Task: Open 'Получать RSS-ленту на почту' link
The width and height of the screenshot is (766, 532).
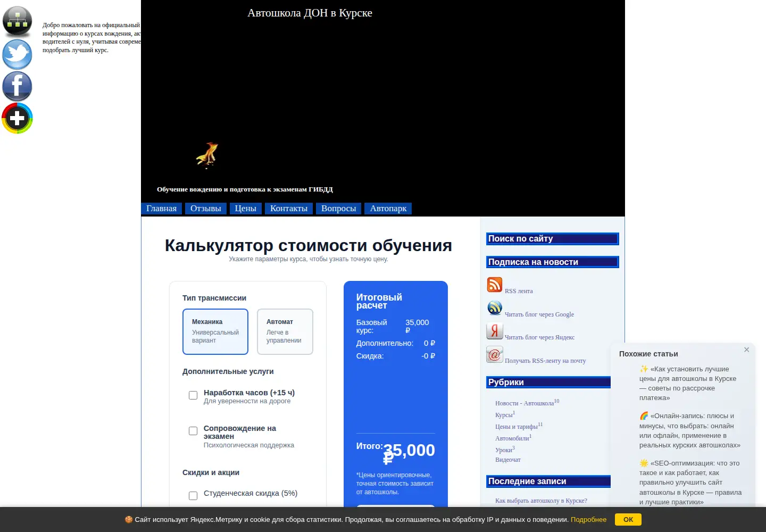Action: tap(545, 361)
